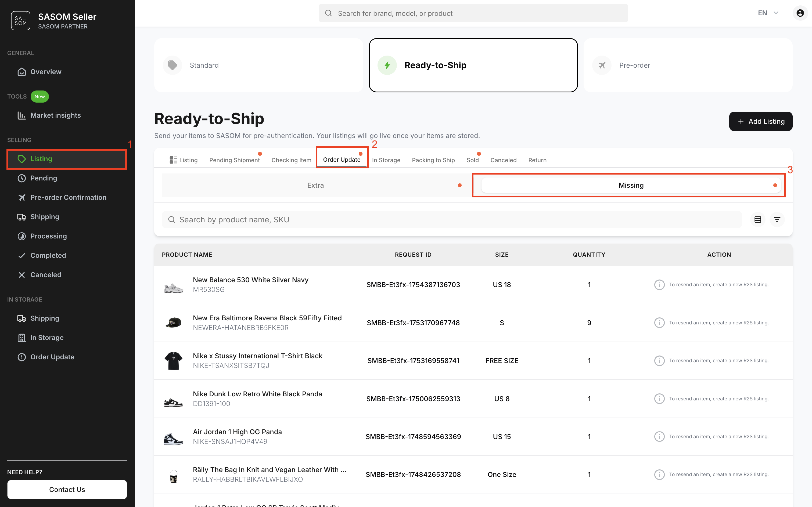This screenshot has width=812, height=507.
Task: Click the user account avatar icon
Action: point(800,13)
